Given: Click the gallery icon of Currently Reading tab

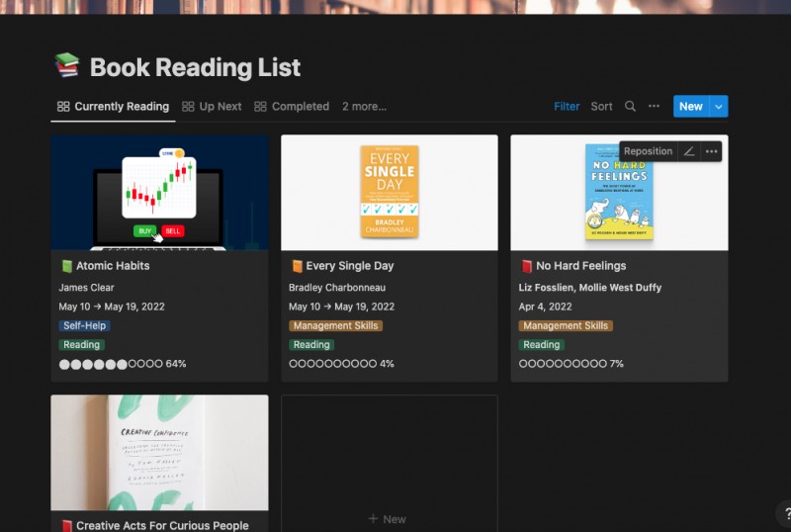Looking at the screenshot, I should tap(63, 107).
